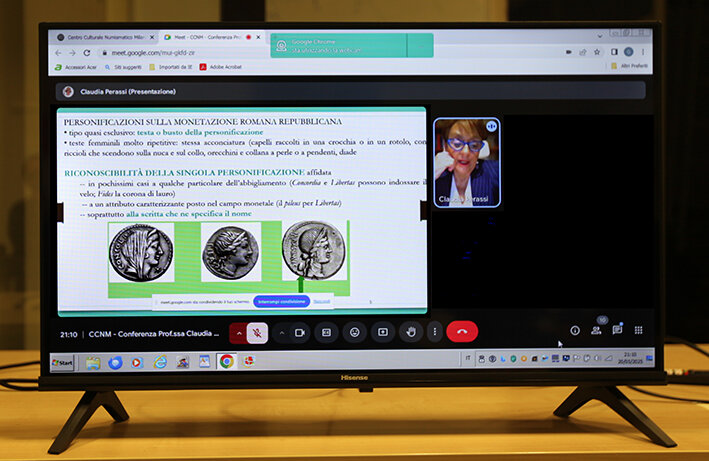709x461 pixels.
Task: Turn on captions in Meet
Action: (x=326, y=332)
